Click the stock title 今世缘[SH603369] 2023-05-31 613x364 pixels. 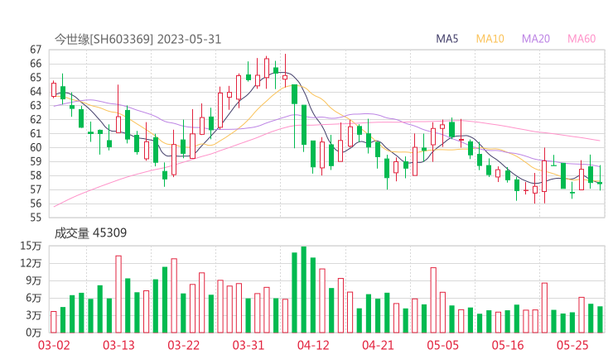tap(138, 39)
